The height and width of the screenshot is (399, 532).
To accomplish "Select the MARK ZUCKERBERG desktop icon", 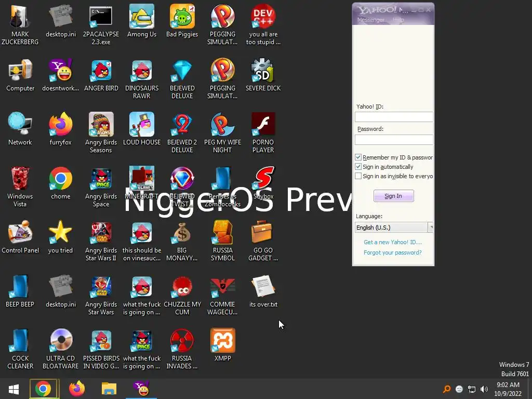I will pyautogui.click(x=20, y=25).
